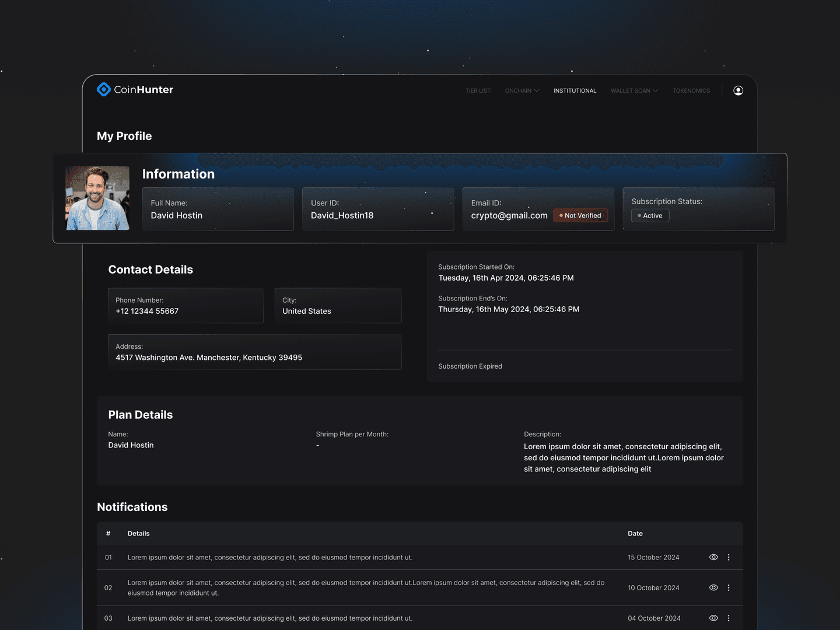This screenshot has width=840, height=630.
Task: Click the Phone Number field
Action: [x=185, y=306]
